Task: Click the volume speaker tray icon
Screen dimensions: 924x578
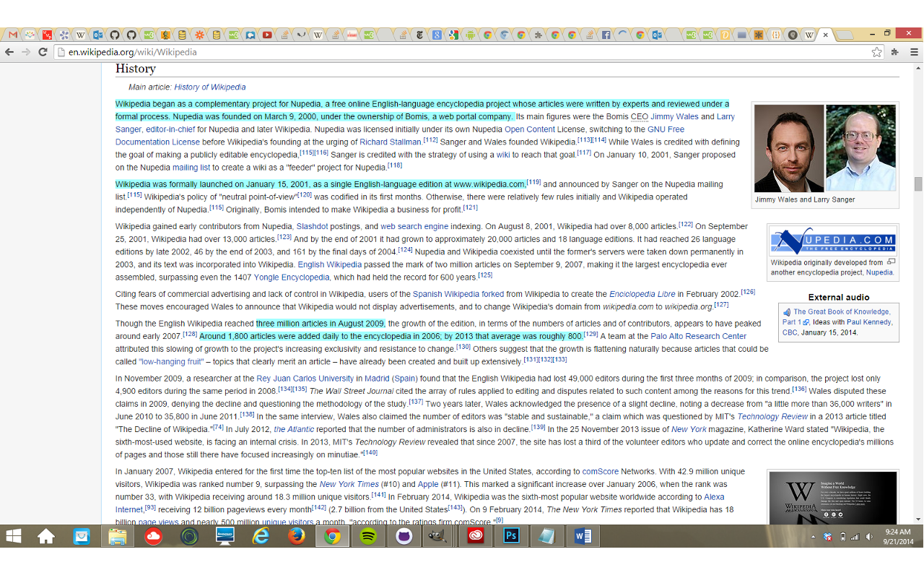Action: (868, 537)
